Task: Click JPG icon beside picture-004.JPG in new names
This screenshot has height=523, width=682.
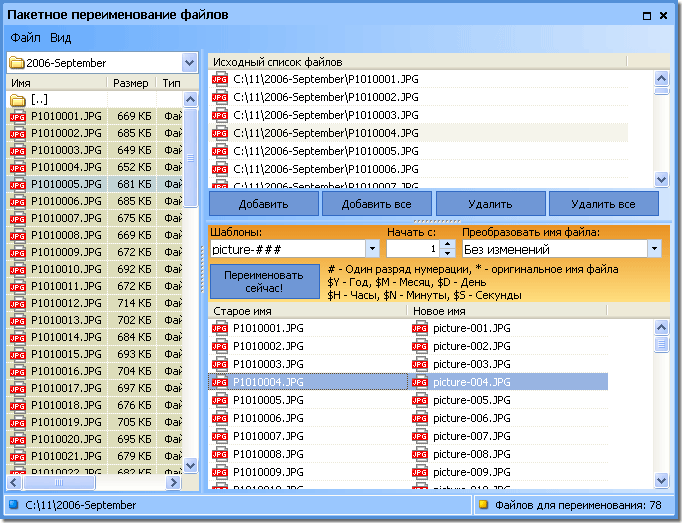Action: (420, 382)
